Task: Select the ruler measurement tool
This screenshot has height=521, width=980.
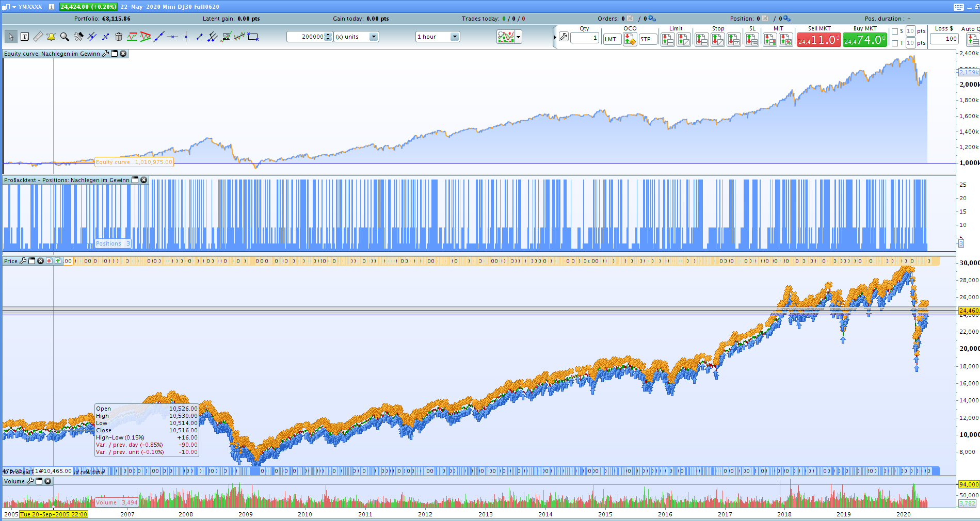Action: point(38,37)
